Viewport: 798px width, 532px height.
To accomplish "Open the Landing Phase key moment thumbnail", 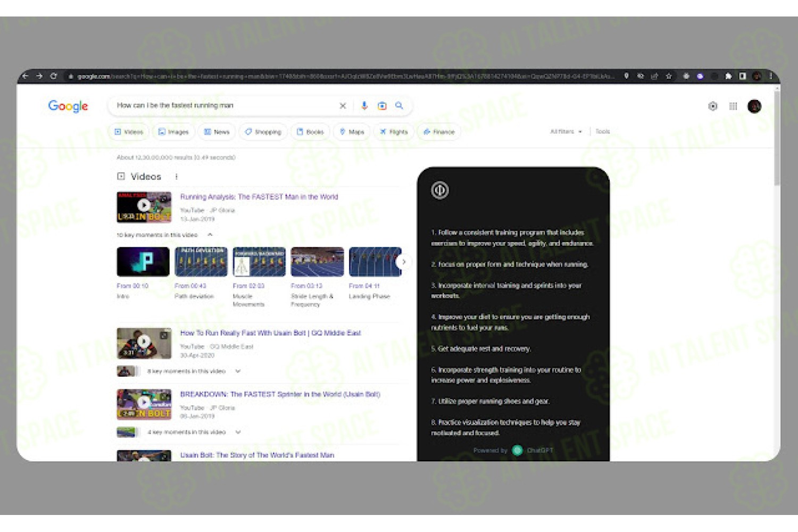I will point(375,262).
